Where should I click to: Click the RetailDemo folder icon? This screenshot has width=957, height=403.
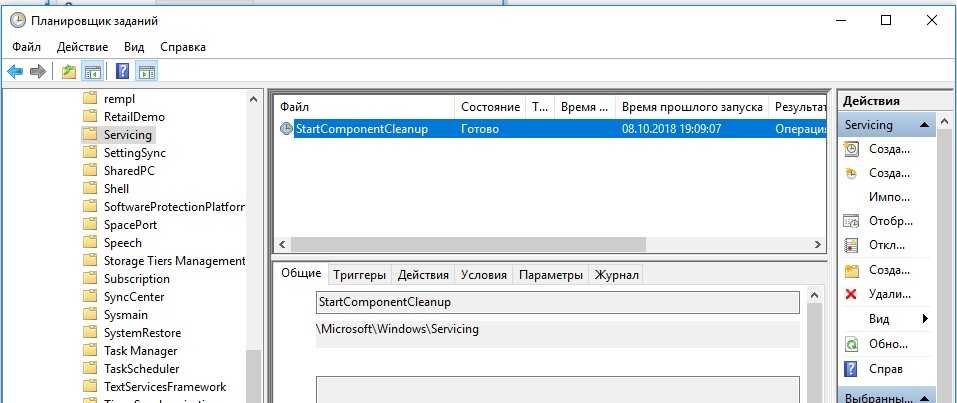click(90, 116)
